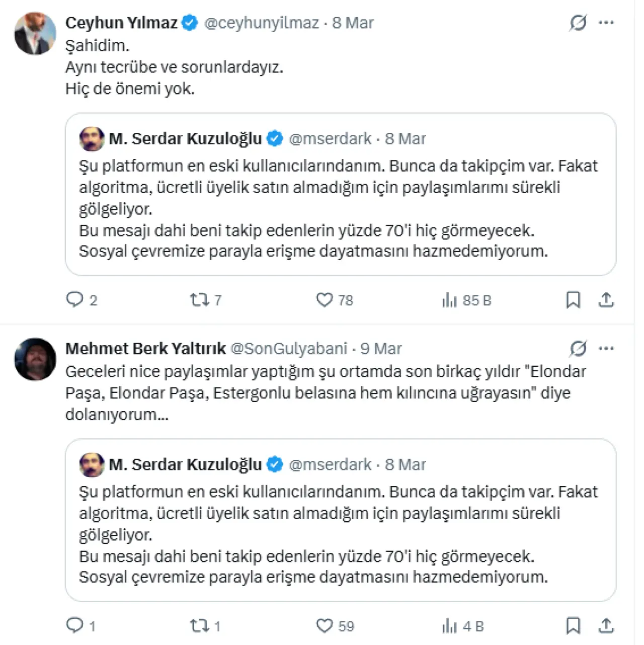Screen dimensions: 644x645
Task: Share Ceyhun Yılmaz's tweet
Action: point(606,300)
